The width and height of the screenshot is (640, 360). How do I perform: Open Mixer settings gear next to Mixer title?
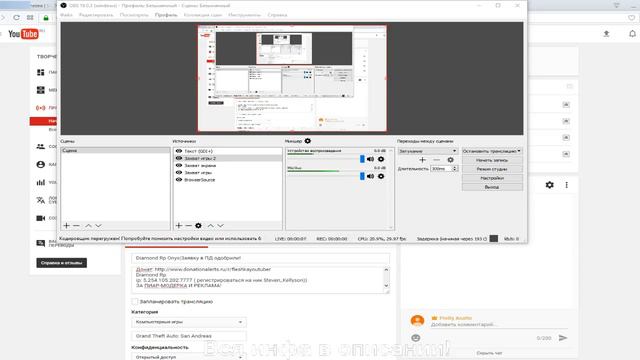pyautogui.click(x=308, y=141)
